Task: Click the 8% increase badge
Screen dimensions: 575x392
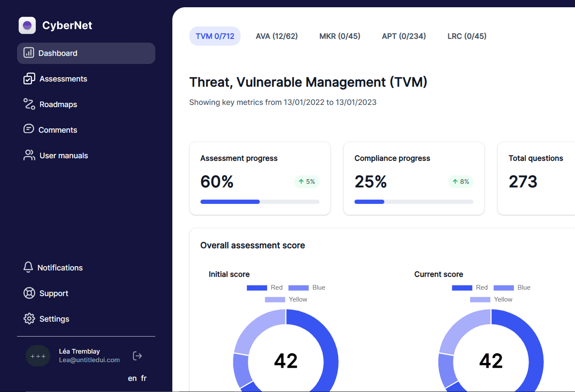Action: (461, 182)
